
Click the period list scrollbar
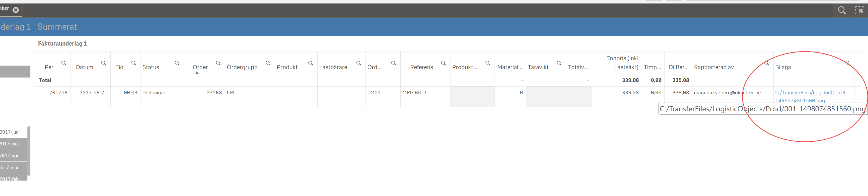(29, 151)
